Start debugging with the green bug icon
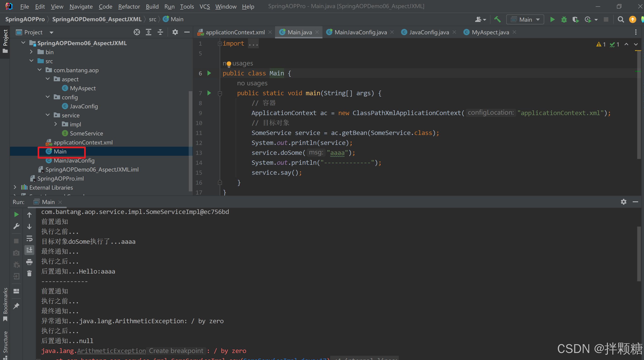Screen dimensions: 644x360 tap(564, 19)
